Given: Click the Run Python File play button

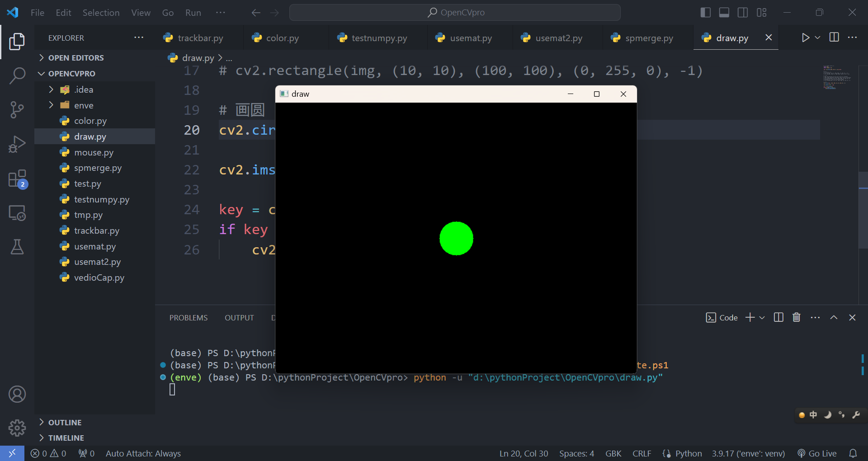Looking at the screenshot, I should tap(805, 38).
